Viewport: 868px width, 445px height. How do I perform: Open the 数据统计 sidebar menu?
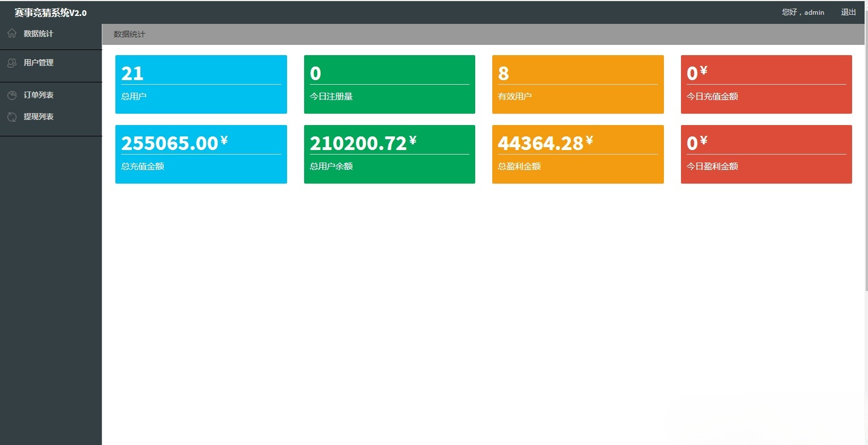38,34
